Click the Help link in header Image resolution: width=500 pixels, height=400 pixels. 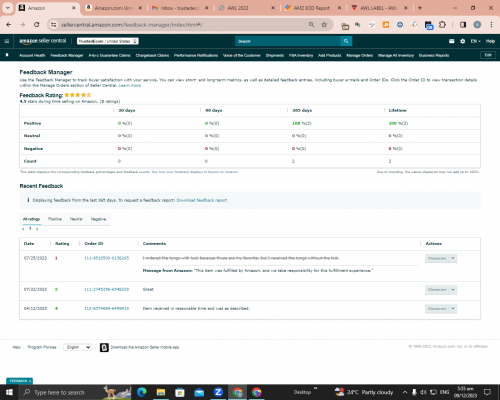tap(490, 41)
